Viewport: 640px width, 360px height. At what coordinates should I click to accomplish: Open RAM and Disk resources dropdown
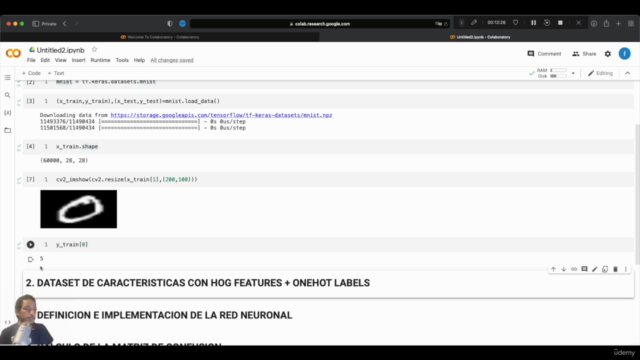(573, 73)
